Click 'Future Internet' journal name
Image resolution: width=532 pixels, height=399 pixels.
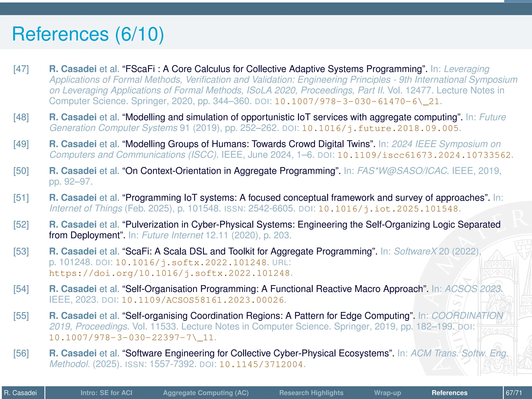pyautogui.click(x=172, y=235)
